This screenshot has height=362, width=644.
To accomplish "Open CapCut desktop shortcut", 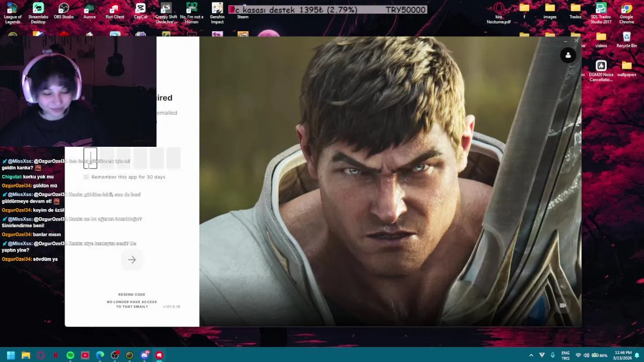I will [141, 11].
